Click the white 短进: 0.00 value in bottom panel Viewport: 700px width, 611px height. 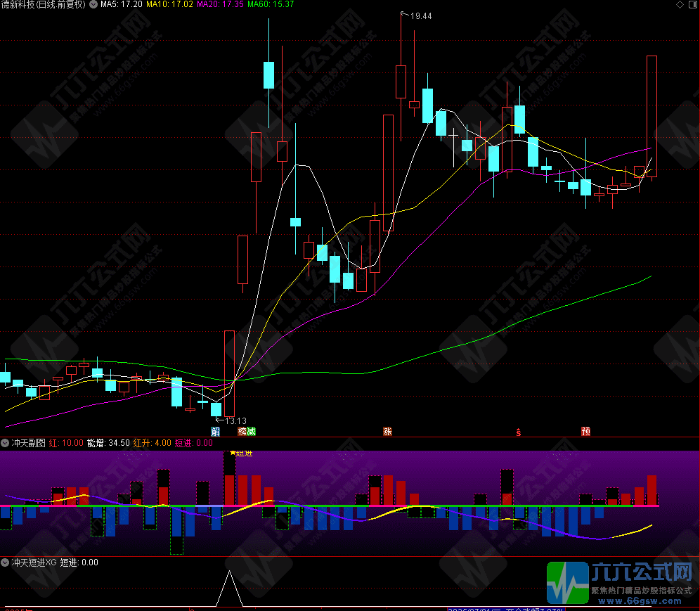pos(79,562)
